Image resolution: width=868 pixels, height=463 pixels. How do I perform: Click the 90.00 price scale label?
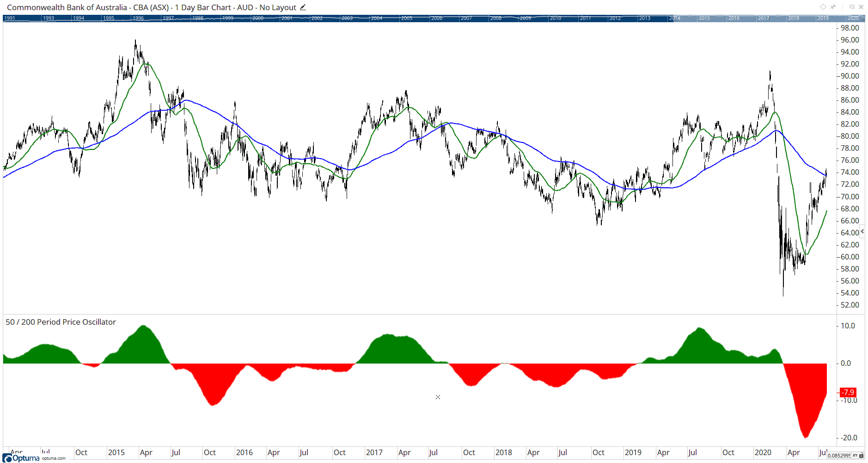(x=850, y=76)
